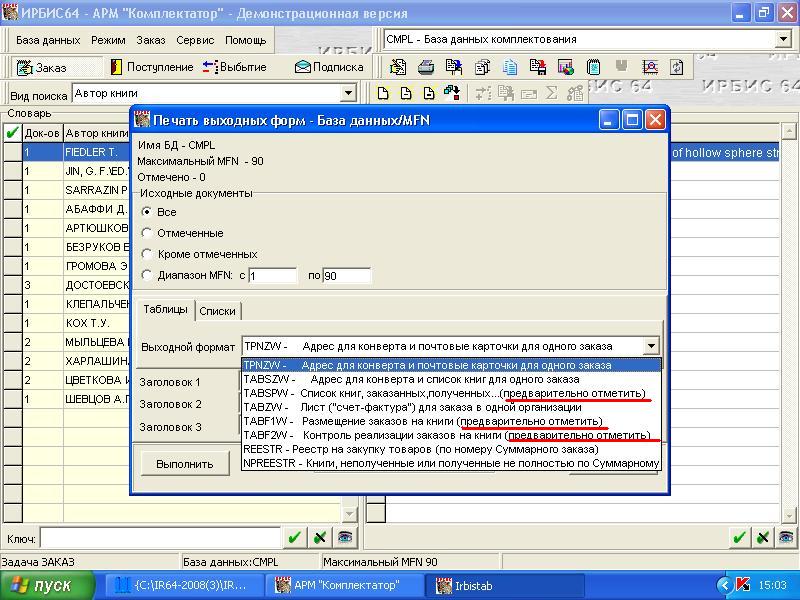This screenshot has height=600, width=800.
Task: Switch to C:\IR64-2008 taskbar window
Action: click(x=185, y=585)
